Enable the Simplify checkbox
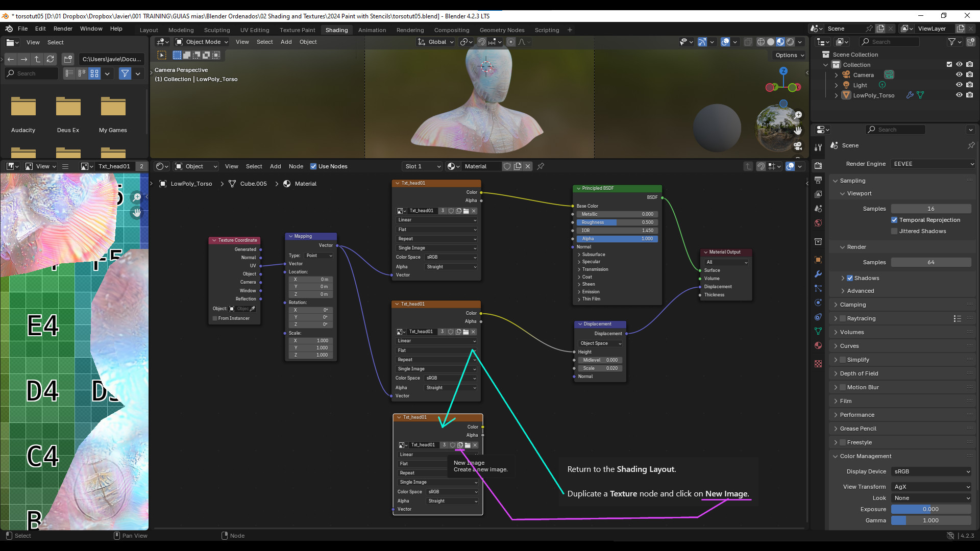This screenshot has width=980, height=551. pos(843,360)
